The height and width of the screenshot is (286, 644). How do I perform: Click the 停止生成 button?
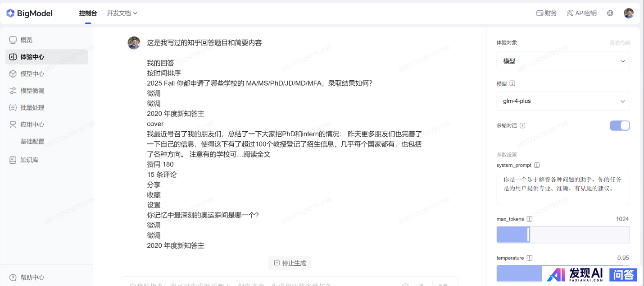290,263
